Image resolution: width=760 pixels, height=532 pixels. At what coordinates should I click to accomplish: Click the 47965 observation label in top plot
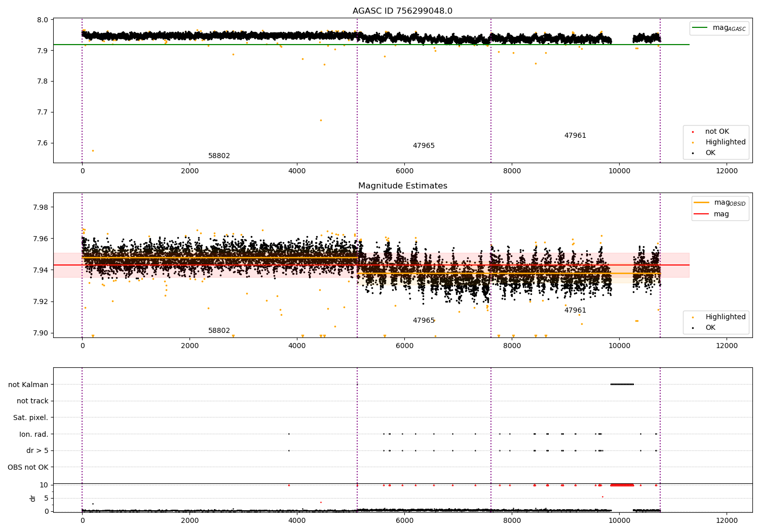[x=424, y=146]
